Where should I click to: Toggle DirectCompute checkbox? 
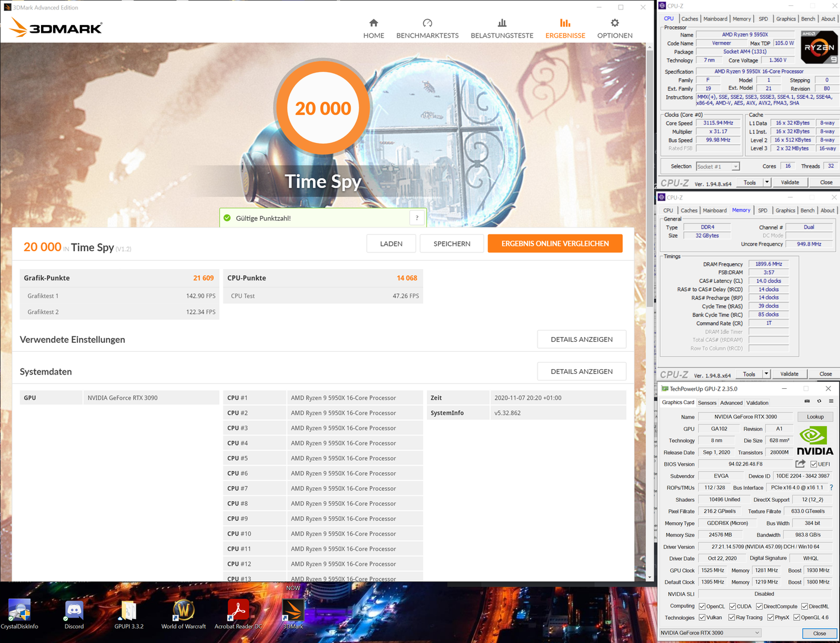click(x=759, y=607)
